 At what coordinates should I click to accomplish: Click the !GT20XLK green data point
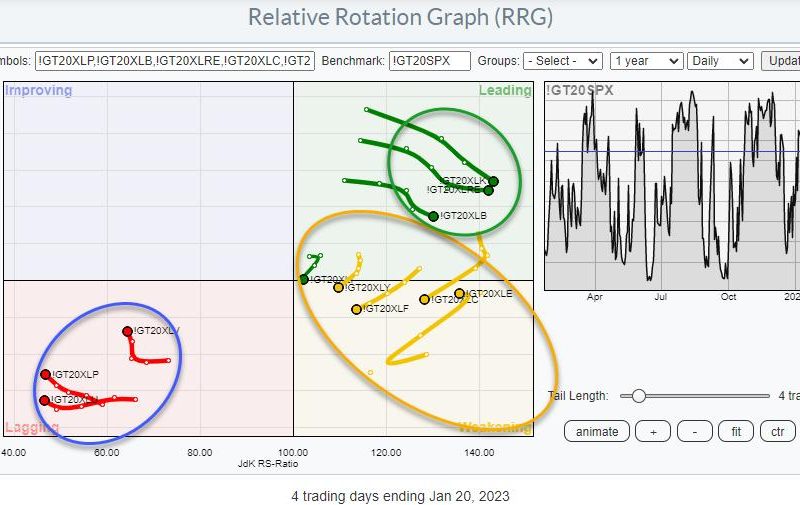[493, 181]
